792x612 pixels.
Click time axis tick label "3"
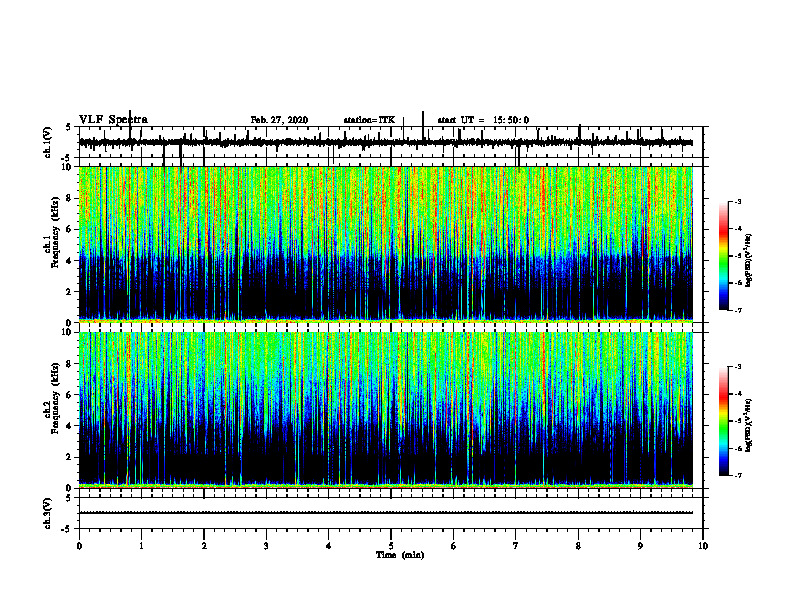coord(266,546)
